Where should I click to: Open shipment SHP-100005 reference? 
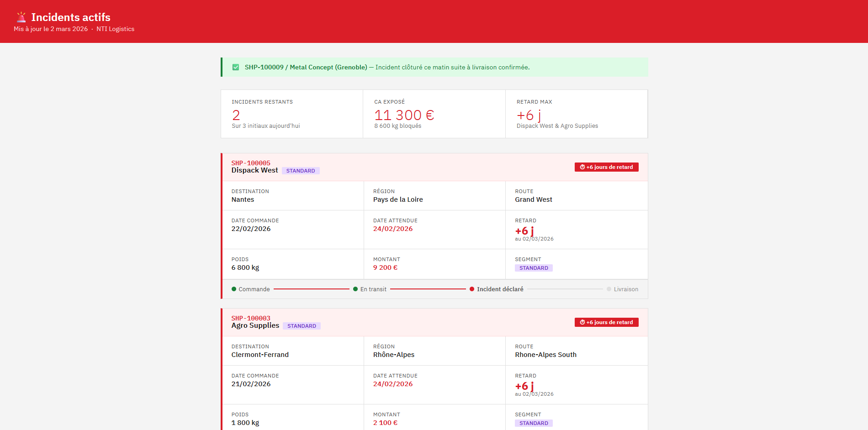[251, 163]
